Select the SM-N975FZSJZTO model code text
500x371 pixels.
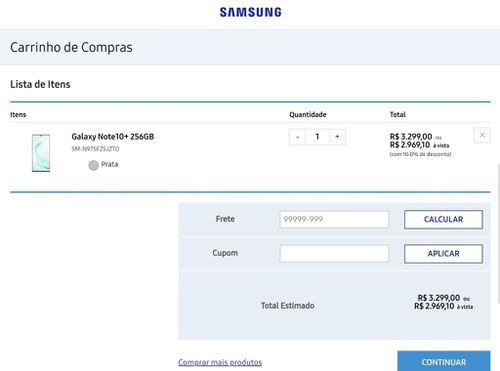[x=95, y=149]
